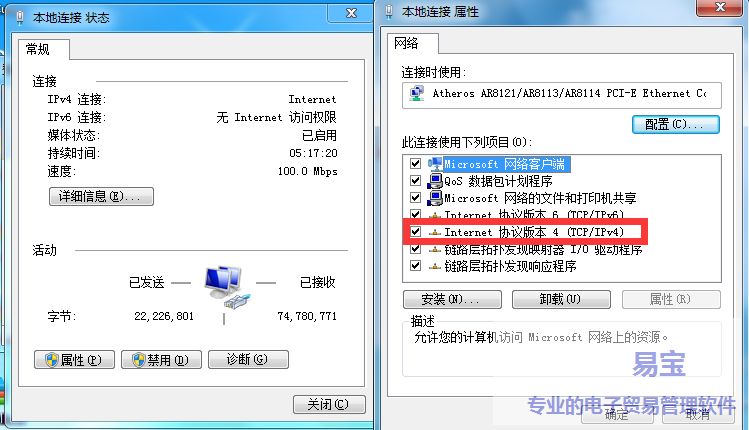Click the Microsoft network client icon
749x430 pixels.
(435, 164)
